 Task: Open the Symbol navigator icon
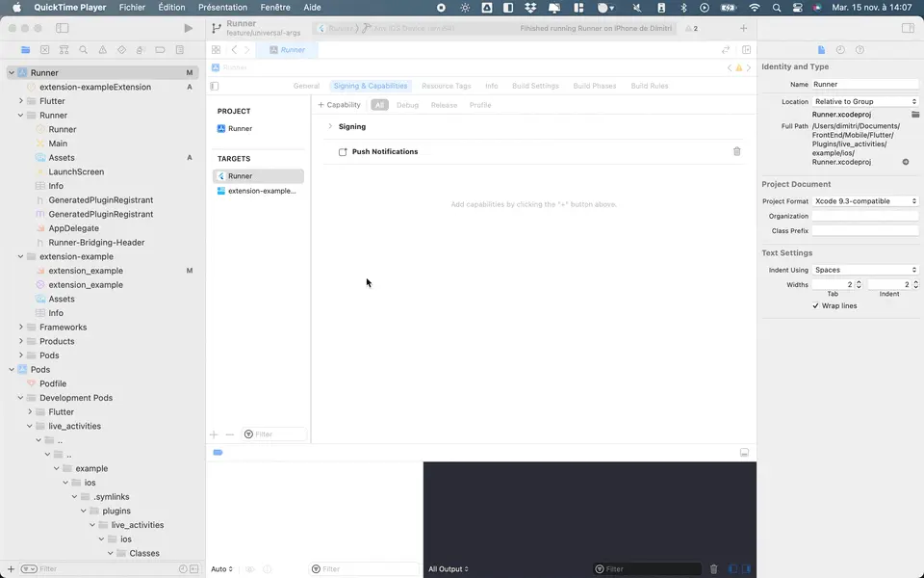64,50
